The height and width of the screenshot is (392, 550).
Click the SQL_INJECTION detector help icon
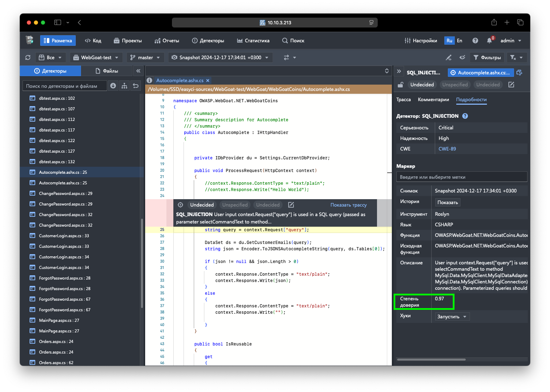coord(465,116)
